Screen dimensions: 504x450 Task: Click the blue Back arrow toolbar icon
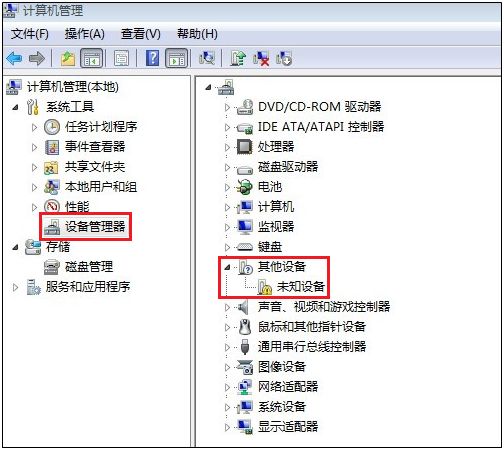14,59
